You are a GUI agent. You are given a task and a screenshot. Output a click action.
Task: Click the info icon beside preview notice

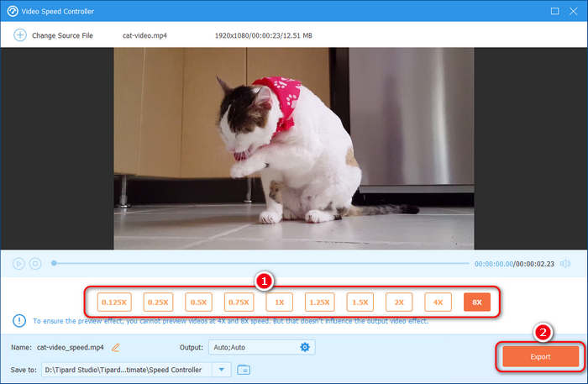pyautogui.click(x=18, y=321)
